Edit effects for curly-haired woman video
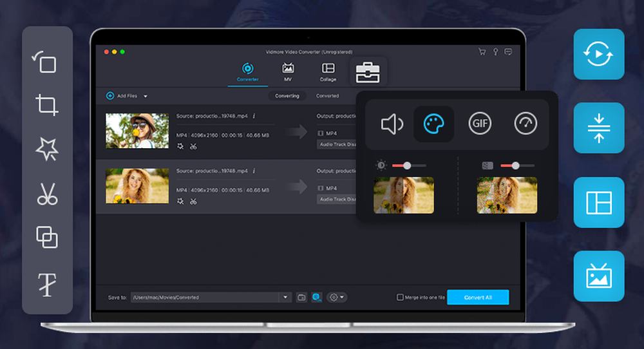 pyautogui.click(x=180, y=201)
